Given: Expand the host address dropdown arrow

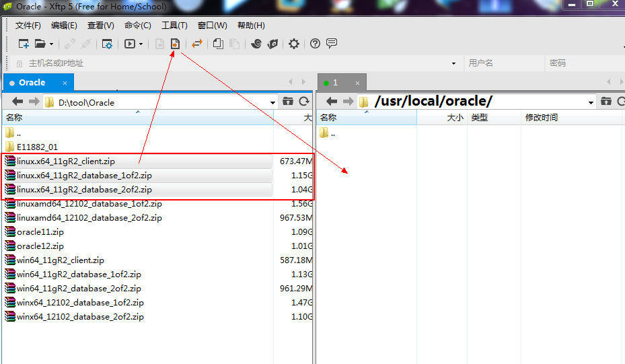Looking at the screenshot, I should [453, 63].
